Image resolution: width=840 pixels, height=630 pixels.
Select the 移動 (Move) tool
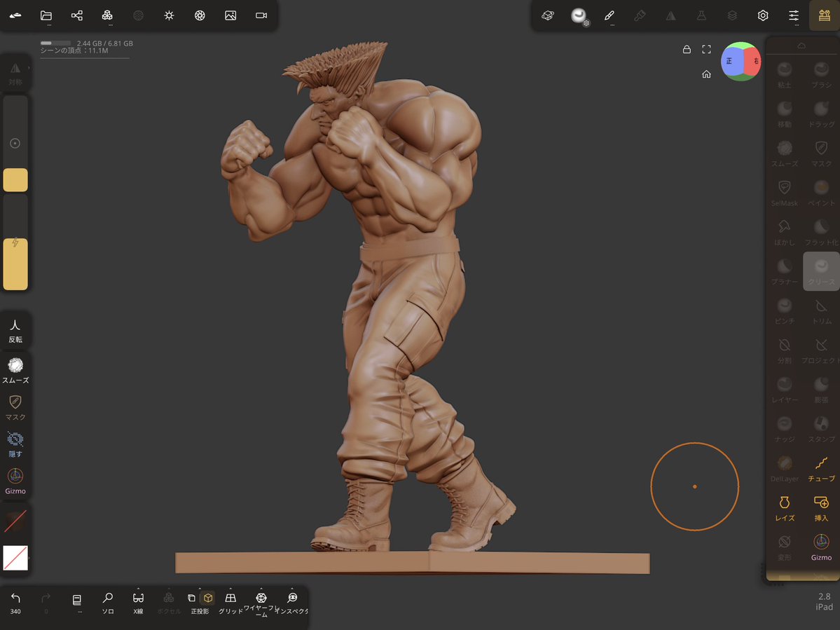pos(784,114)
